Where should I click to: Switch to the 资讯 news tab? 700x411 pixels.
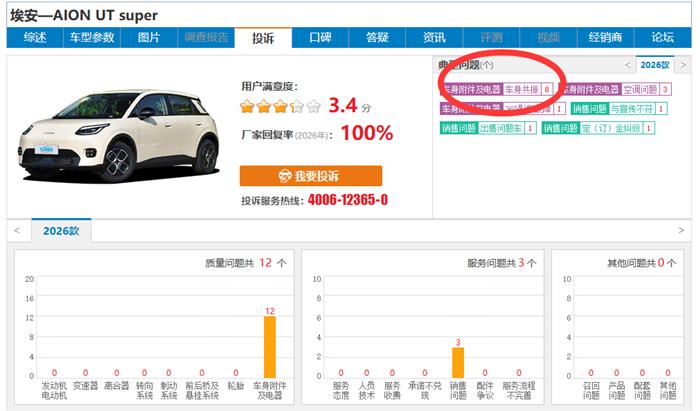tap(434, 37)
